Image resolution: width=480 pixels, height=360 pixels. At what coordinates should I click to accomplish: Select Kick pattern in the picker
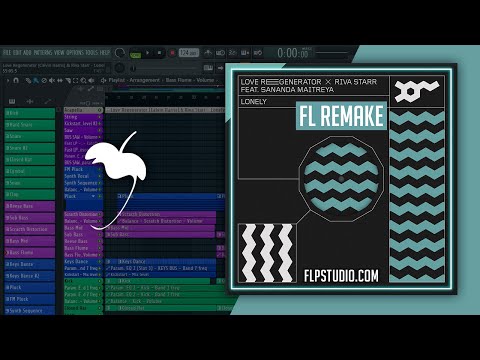(x=30, y=113)
